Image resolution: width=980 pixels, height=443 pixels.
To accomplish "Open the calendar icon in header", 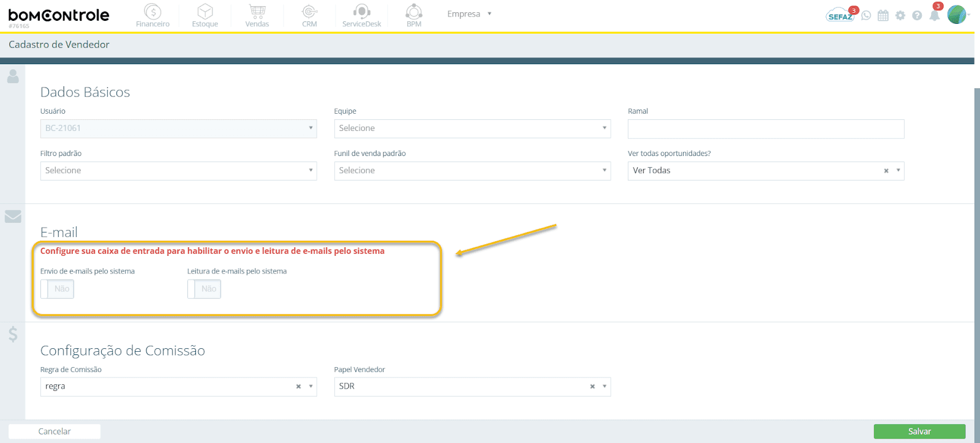I will point(883,15).
